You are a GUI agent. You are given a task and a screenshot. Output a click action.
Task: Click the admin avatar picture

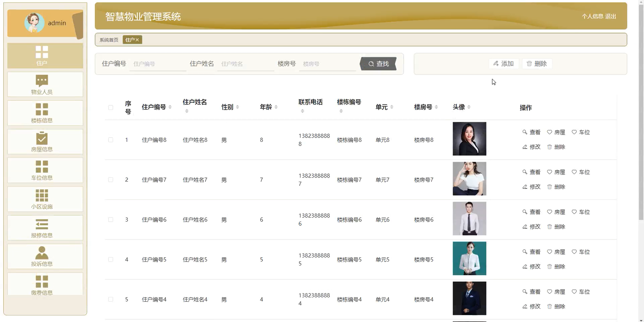point(34,23)
